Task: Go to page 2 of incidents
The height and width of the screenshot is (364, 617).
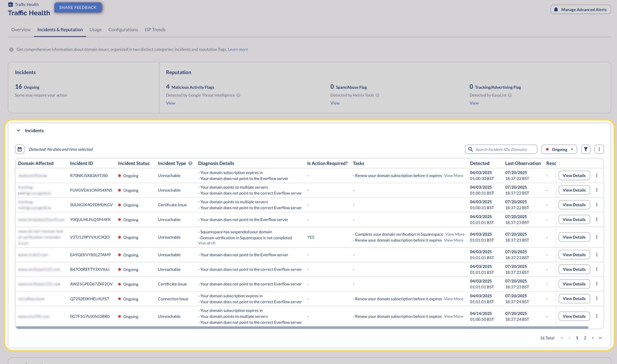Action: point(585,338)
